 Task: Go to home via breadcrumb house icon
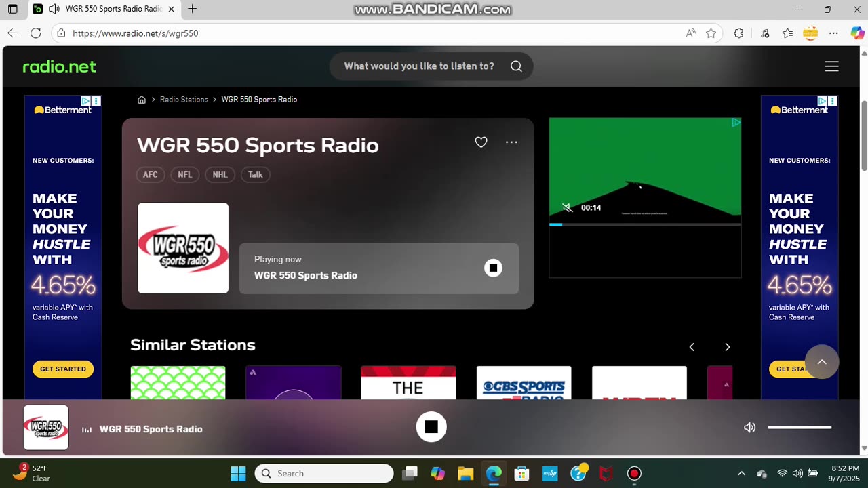pos(142,100)
